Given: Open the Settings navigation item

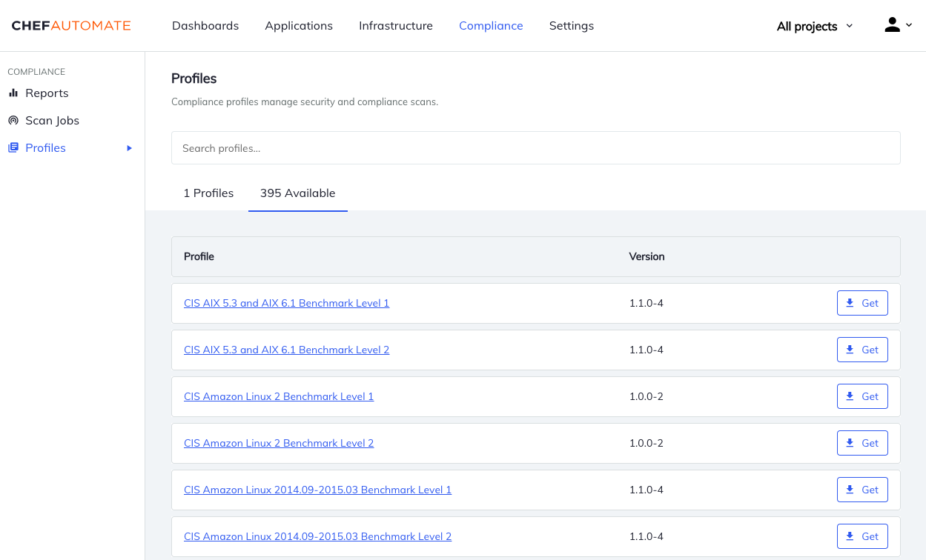Looking at the screenshot, I should (571, 26).
